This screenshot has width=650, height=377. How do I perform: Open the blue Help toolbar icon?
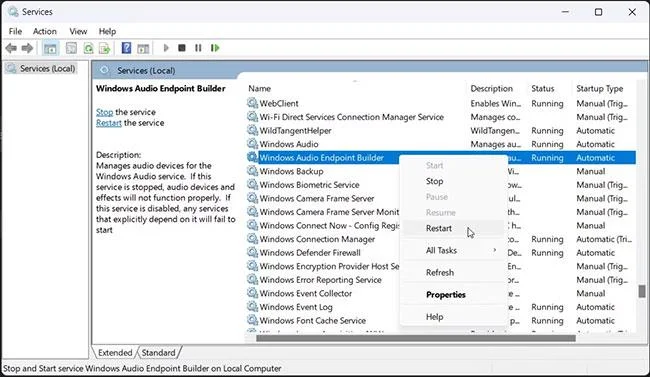pos(126,48)
